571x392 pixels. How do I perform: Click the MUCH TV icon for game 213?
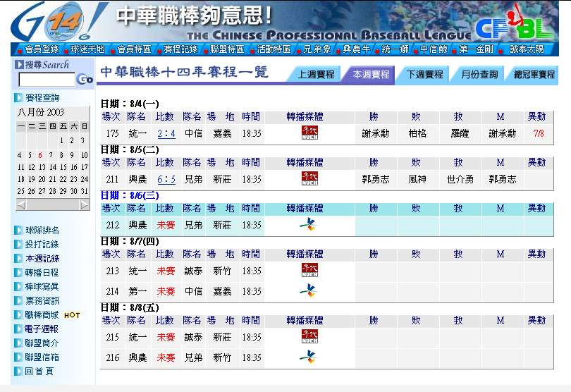(x=309, y=270)
